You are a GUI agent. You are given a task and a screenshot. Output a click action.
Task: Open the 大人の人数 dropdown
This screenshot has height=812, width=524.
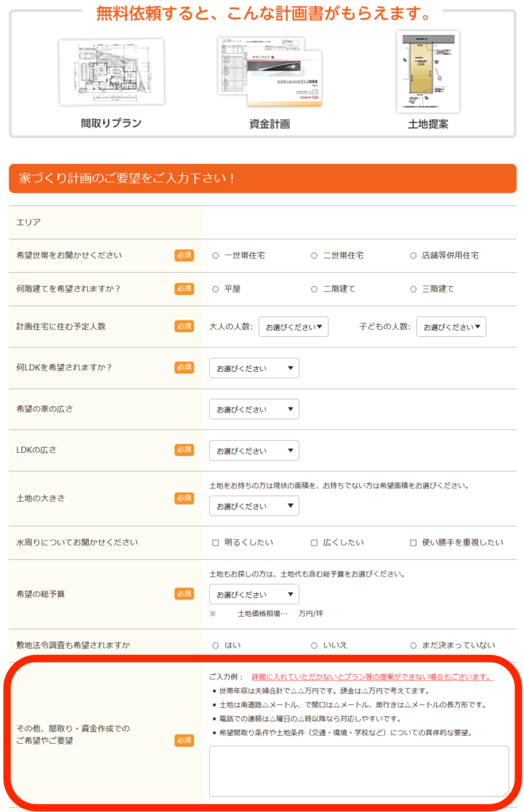[293, 327]
